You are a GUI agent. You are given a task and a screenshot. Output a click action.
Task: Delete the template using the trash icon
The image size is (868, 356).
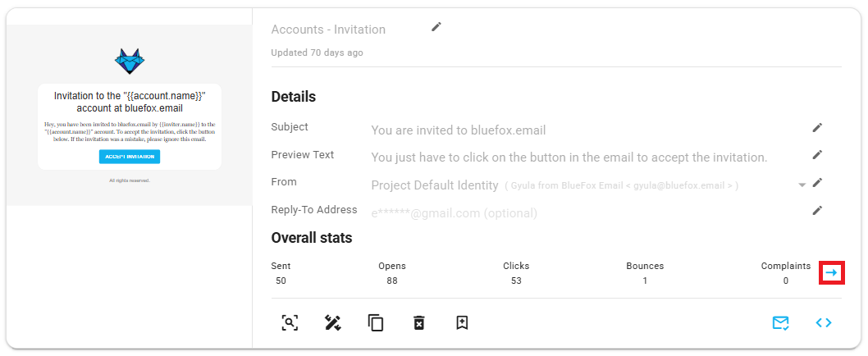pos(419,322)
